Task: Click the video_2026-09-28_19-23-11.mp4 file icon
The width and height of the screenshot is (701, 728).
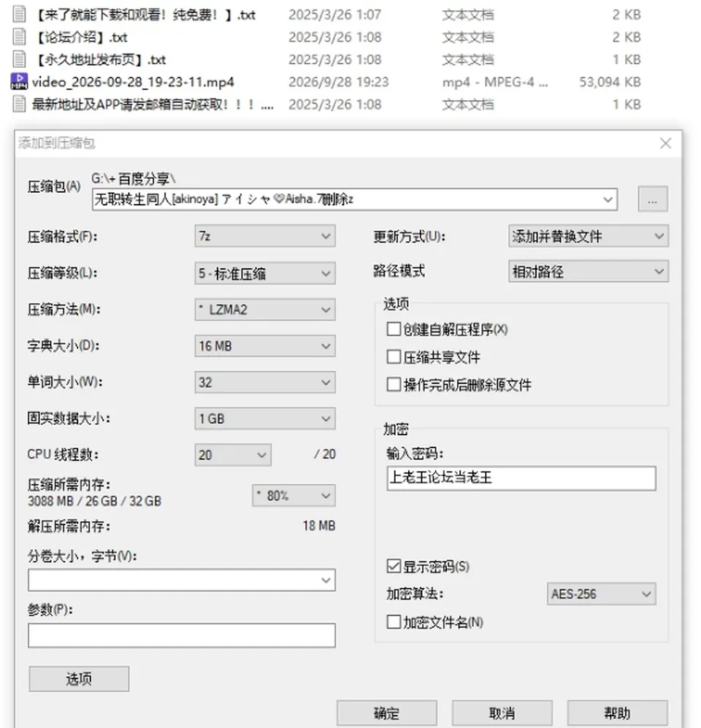Action: [x=19, y=82]
